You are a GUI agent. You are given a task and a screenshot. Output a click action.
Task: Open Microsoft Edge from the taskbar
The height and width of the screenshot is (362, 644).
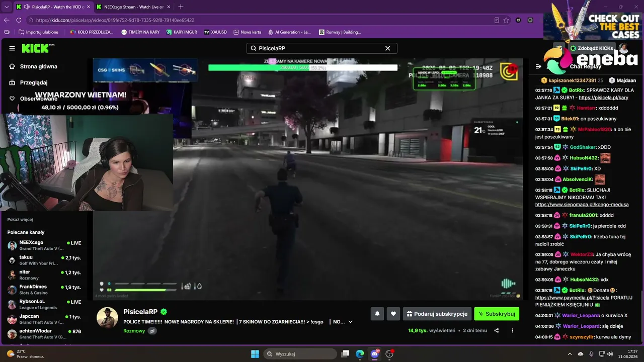tap(360, 354)
